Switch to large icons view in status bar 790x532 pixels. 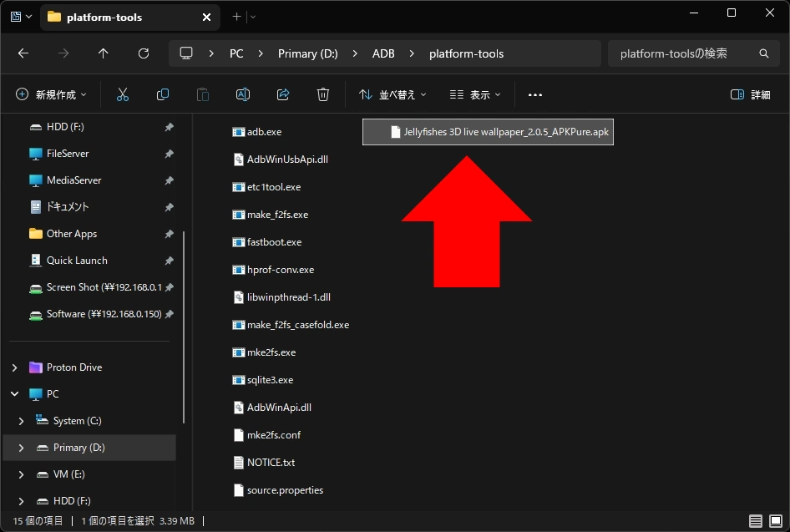click(776, 521)
